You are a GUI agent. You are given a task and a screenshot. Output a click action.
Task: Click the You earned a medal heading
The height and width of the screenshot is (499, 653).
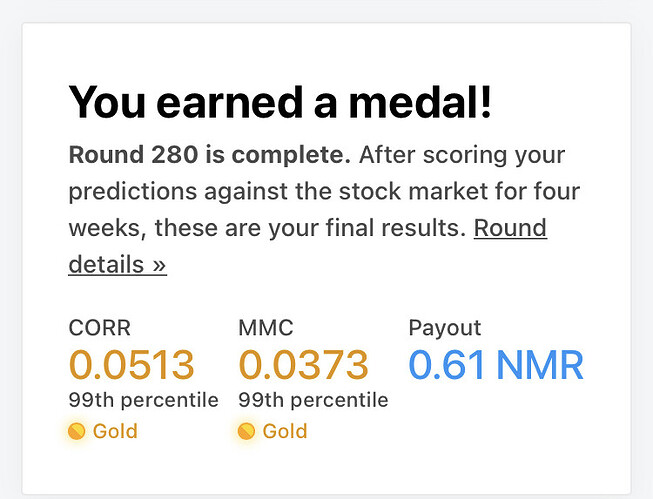point(280,102)
